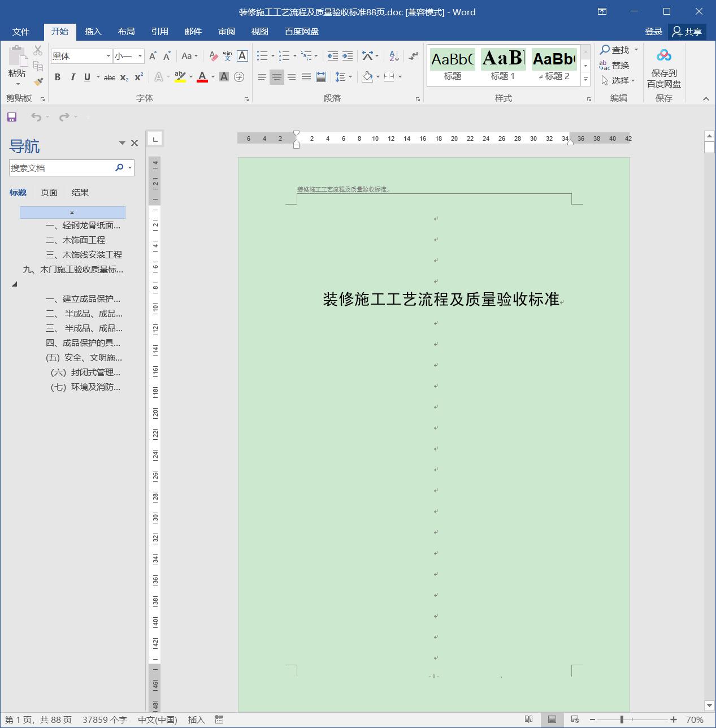Click the zoom slider handle

pyautogui.click(x=622, y=720)
